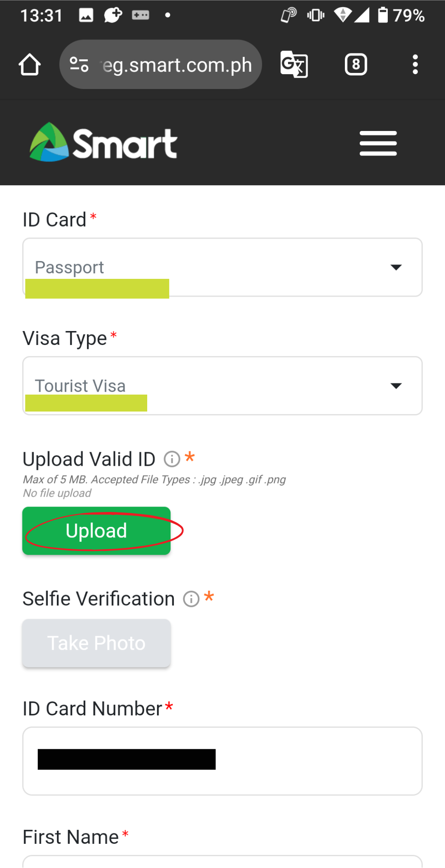Tap the battery status icon
The image size is (445, 868).
pyautogui.click(x=383, y=15)
